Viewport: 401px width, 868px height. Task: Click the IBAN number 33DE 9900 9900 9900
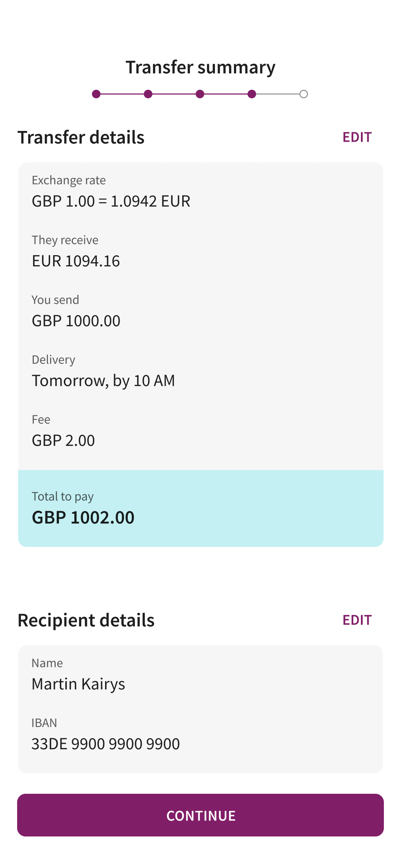(x=106, y=744)
